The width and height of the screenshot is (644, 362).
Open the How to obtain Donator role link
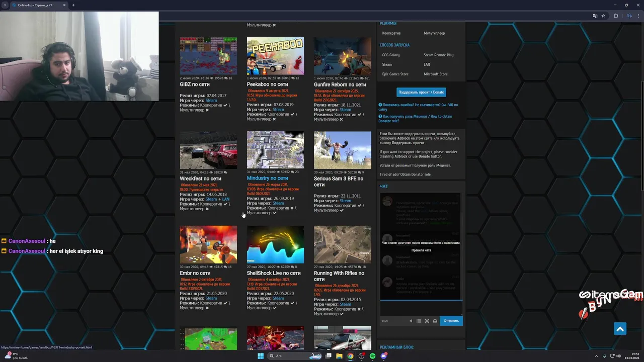[415, 119]
